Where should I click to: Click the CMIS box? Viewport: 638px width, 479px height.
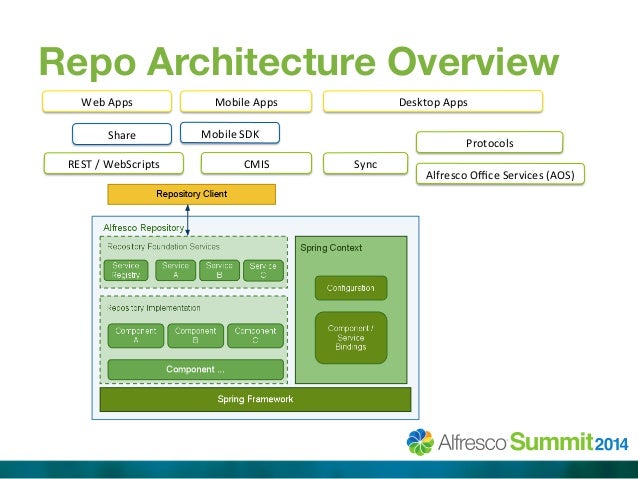pyautogui.click(x=256, y=164)
